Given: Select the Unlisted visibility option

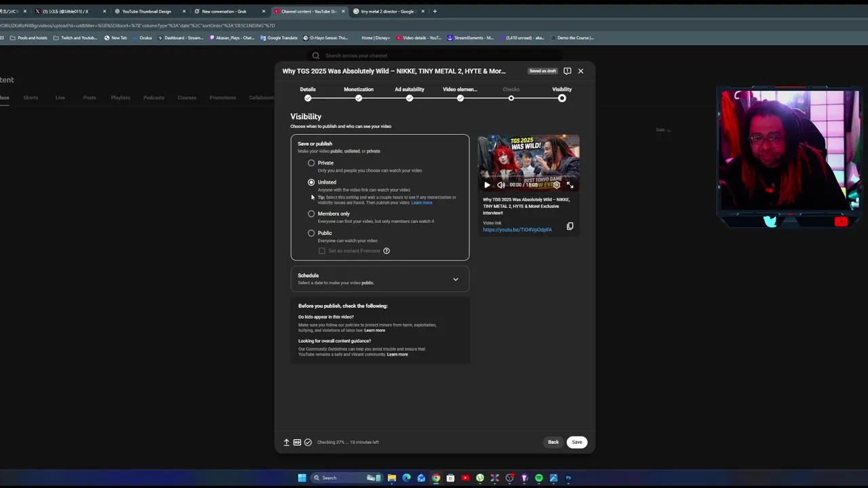Looking at the screenshot, I should [x=311, y=182].
